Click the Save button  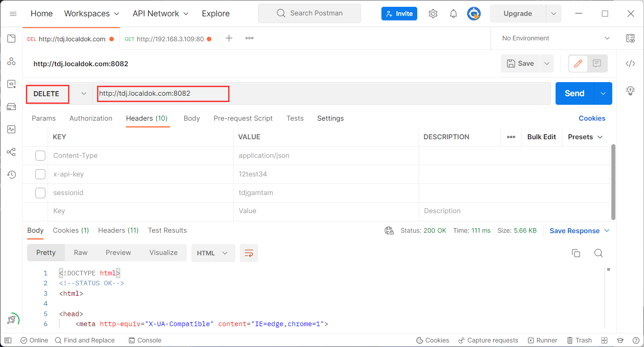click(520, 64)
